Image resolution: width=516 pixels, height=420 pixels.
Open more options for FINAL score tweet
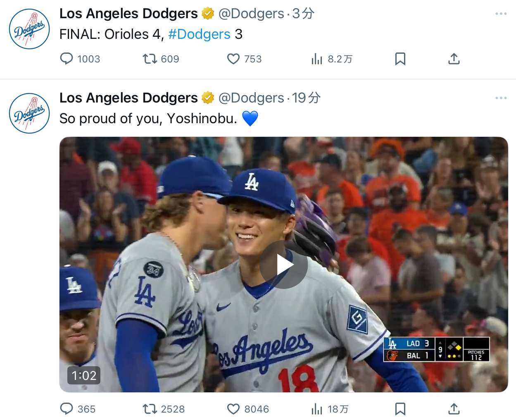pos(501,14)
